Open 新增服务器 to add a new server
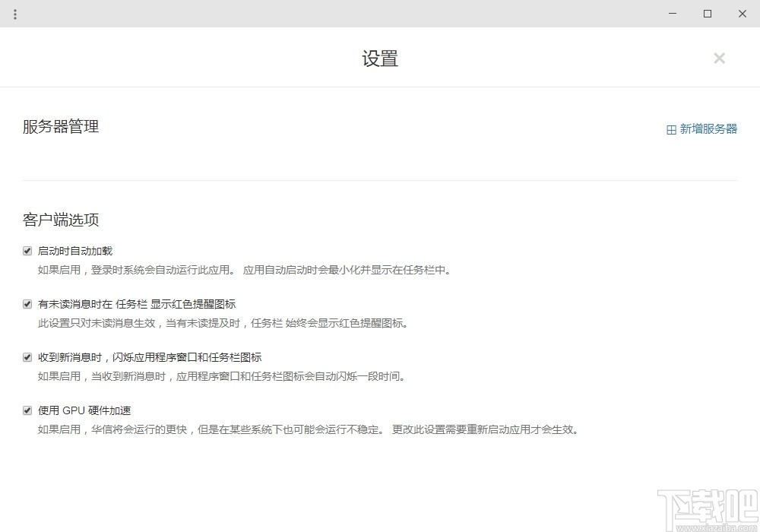760x532 pixels. 708,128
